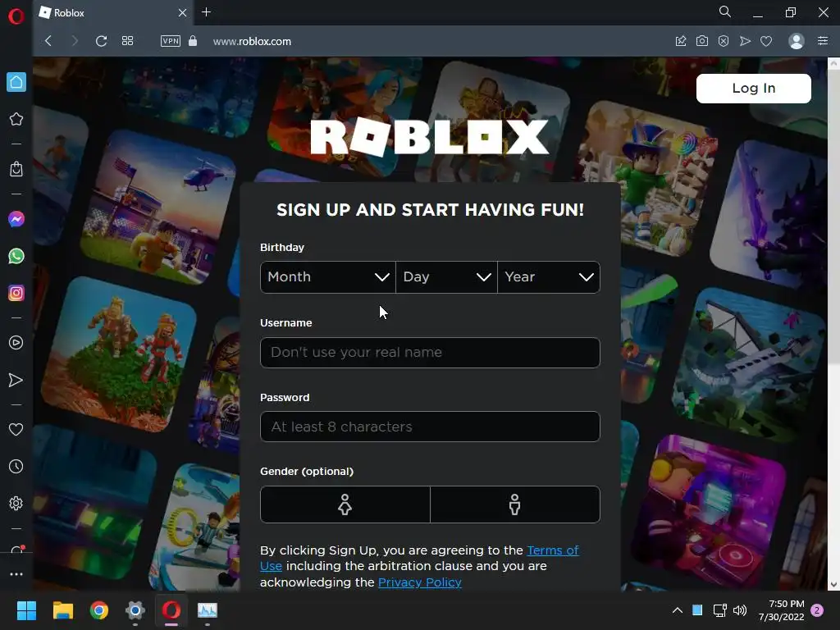This screenshot has width=840, height=630.
Task: Select the Roblox tab
Action: tap(113, 13)
